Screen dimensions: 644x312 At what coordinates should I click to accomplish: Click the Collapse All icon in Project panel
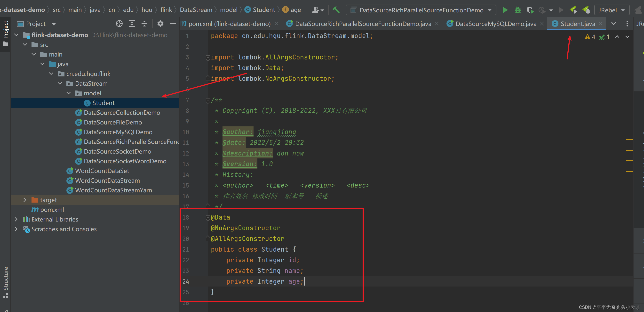[144, 24]
